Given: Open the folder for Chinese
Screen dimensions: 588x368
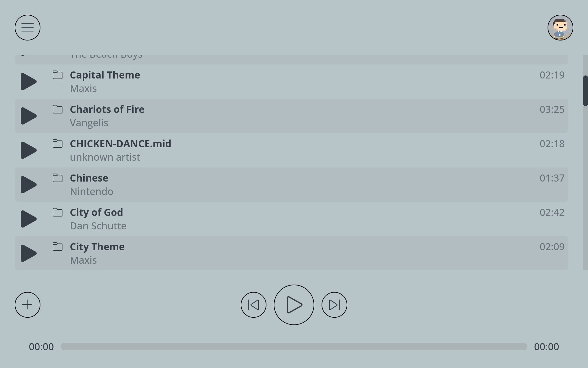Looking at the screenshot, I should pyautogui.click(x=58, y=178).
